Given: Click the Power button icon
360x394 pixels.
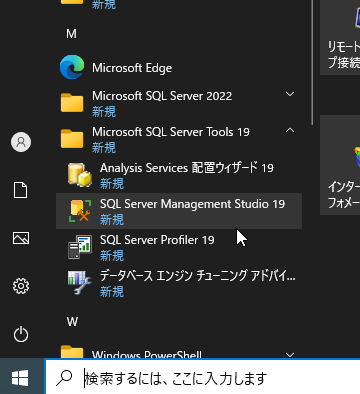Looking at the screenshot, I should (x=21, y=334).
